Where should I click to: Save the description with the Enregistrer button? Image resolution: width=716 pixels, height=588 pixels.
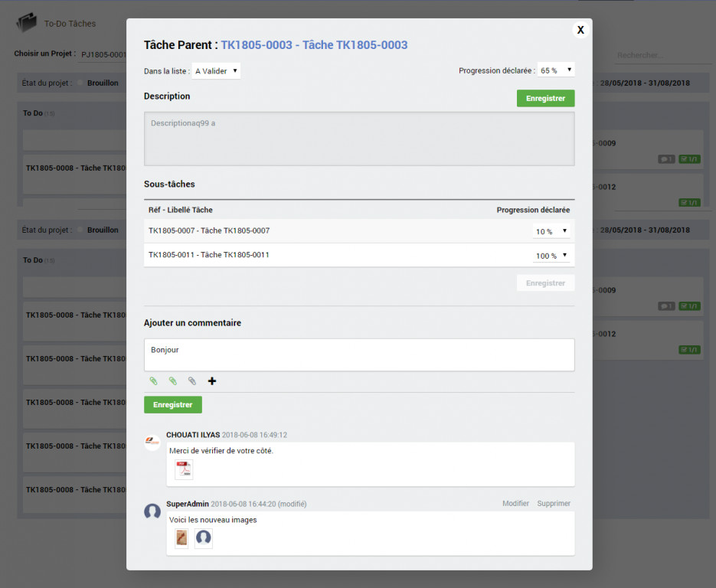click(545, 99)
